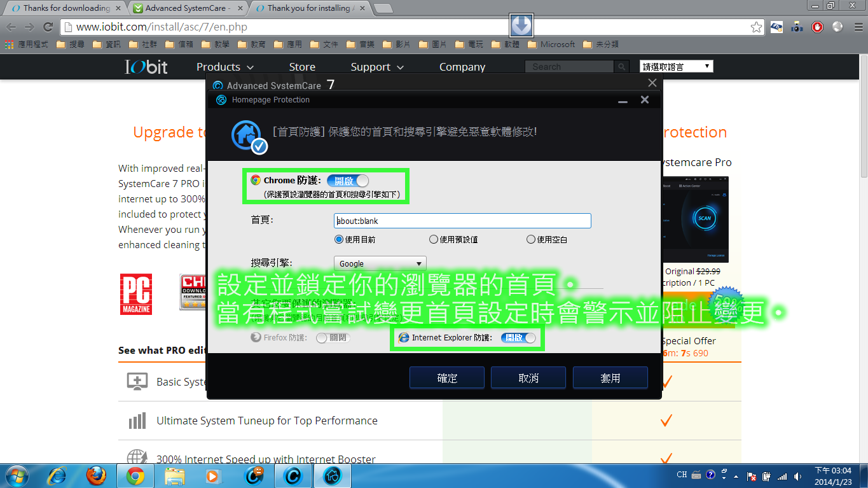The width and height of the screenshot is (868, 488).
Task: Switch to Thank you for installing tab
Action: click(308, 8)
